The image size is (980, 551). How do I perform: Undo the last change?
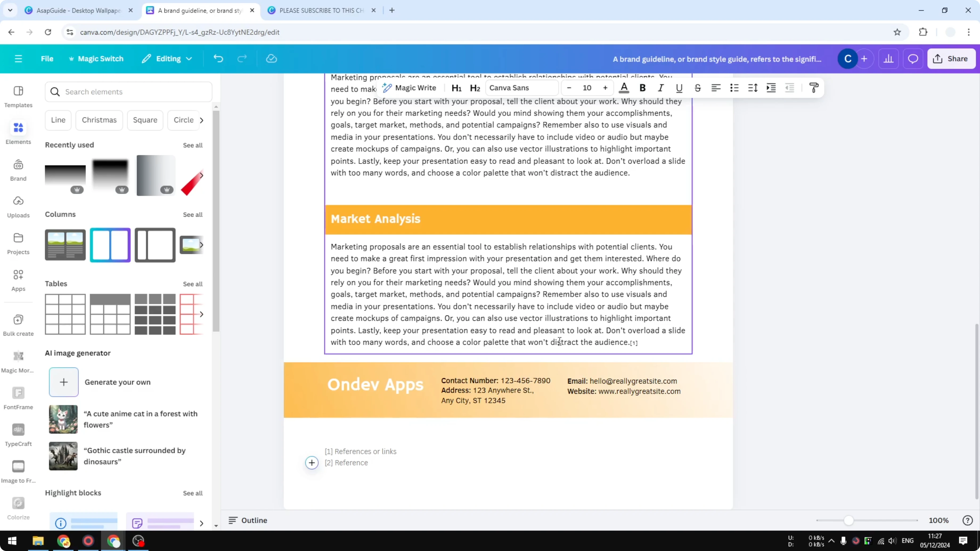pos(218,58)
